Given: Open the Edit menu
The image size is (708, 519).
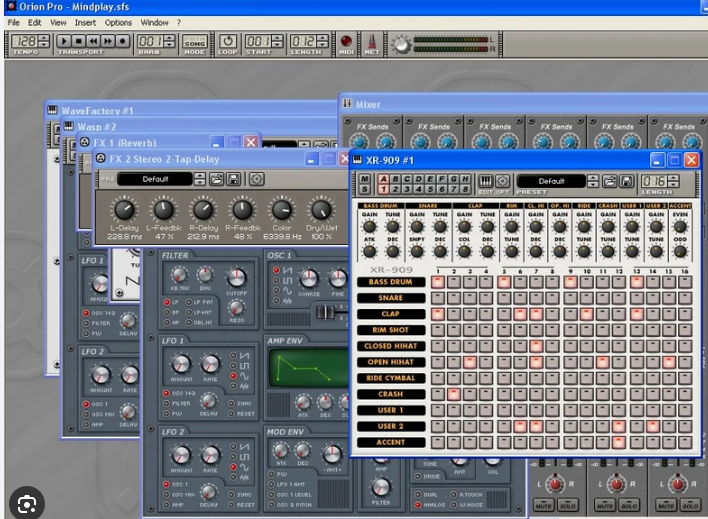Looking at the screenshot, I should coord(34,23).
